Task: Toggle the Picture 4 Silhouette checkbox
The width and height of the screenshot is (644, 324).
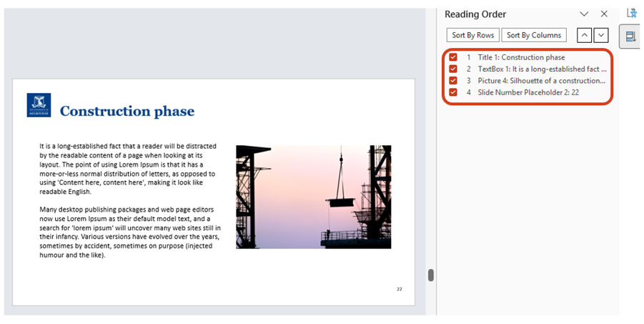Action: click(453, 81)
